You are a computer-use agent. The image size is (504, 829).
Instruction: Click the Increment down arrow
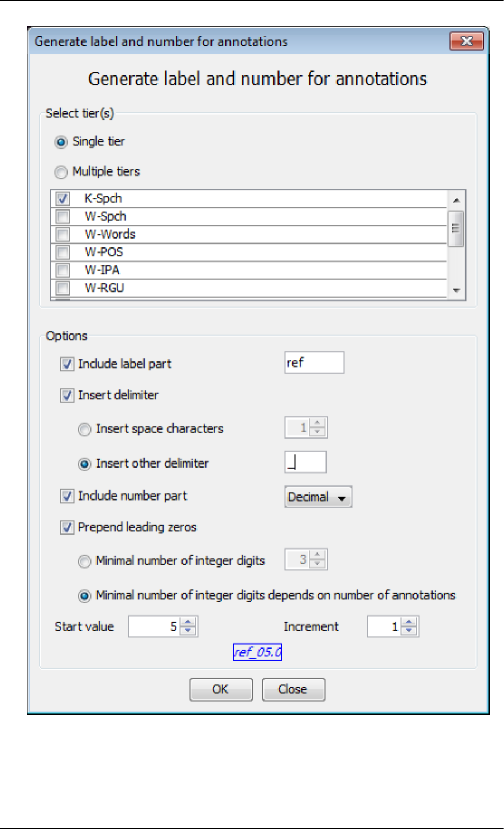(x=410, y=631)
